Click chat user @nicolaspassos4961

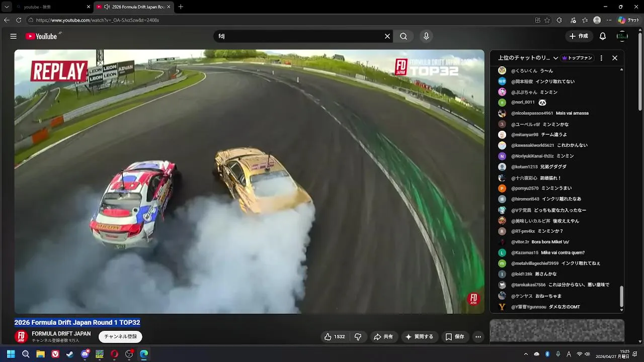click(x=532, y=113)
